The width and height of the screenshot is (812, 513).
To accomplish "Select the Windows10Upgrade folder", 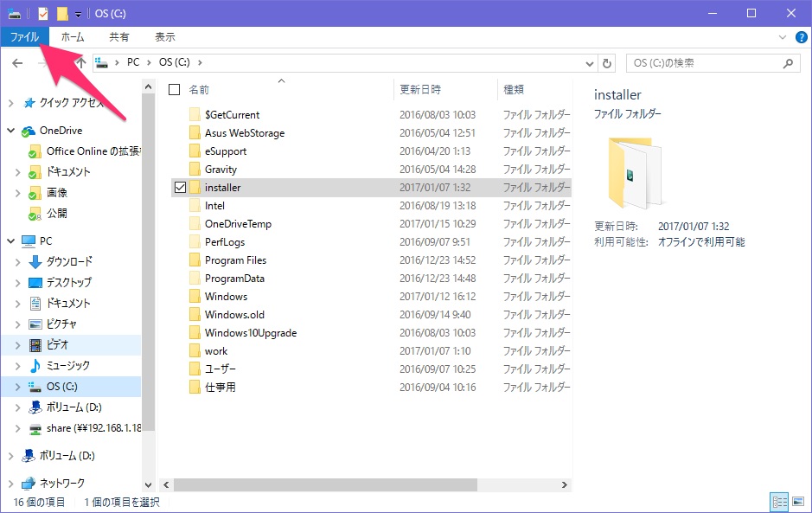I will [251, 333].
